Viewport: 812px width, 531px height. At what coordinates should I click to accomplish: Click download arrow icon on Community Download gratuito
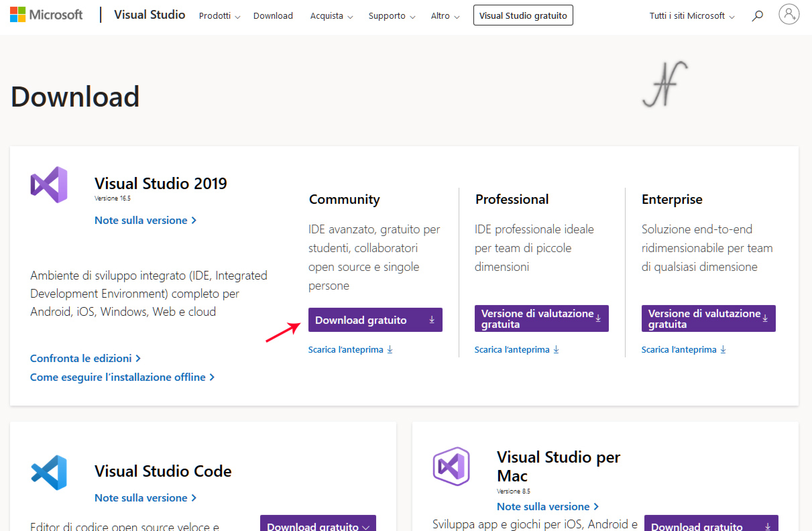[432, 320]
